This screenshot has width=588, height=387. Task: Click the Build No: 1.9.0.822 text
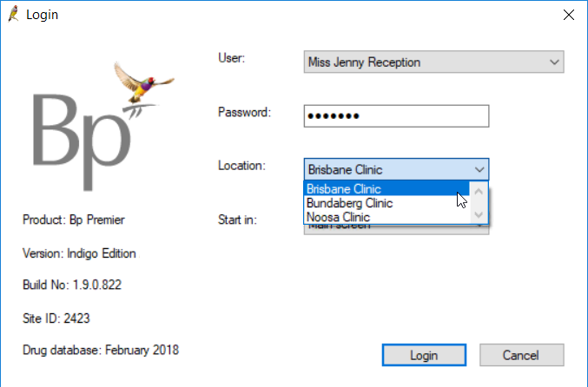pyautogui.click(x=72, y=285)
